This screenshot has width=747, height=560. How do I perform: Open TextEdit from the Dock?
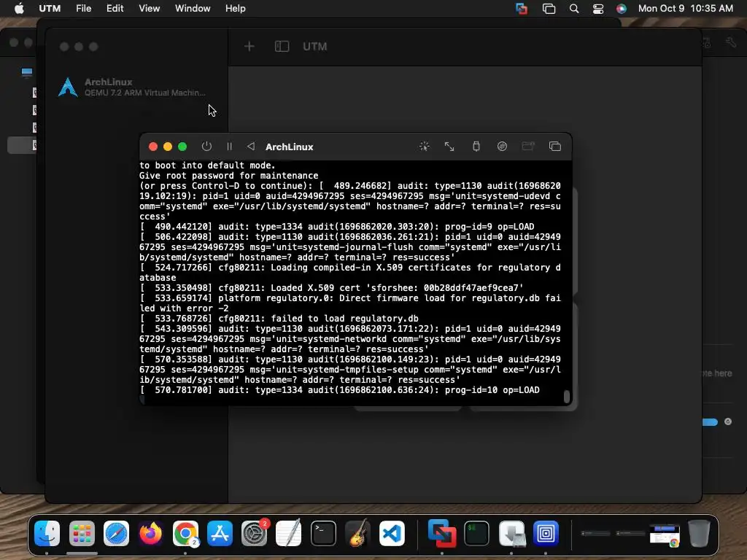tap(289, 533)
